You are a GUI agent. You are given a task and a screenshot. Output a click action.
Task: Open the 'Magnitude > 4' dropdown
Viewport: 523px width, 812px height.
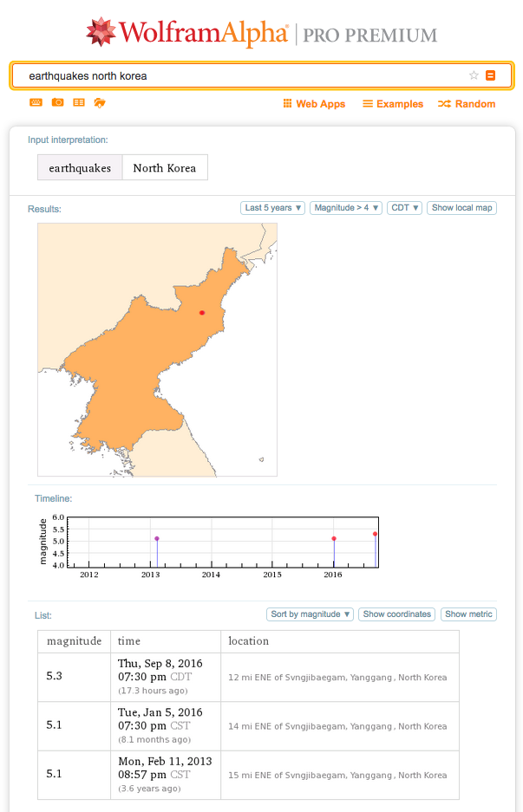[346, 208]
